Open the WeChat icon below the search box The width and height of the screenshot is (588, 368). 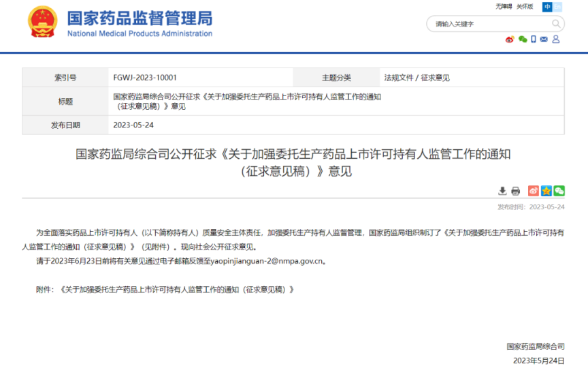[523, 40]
